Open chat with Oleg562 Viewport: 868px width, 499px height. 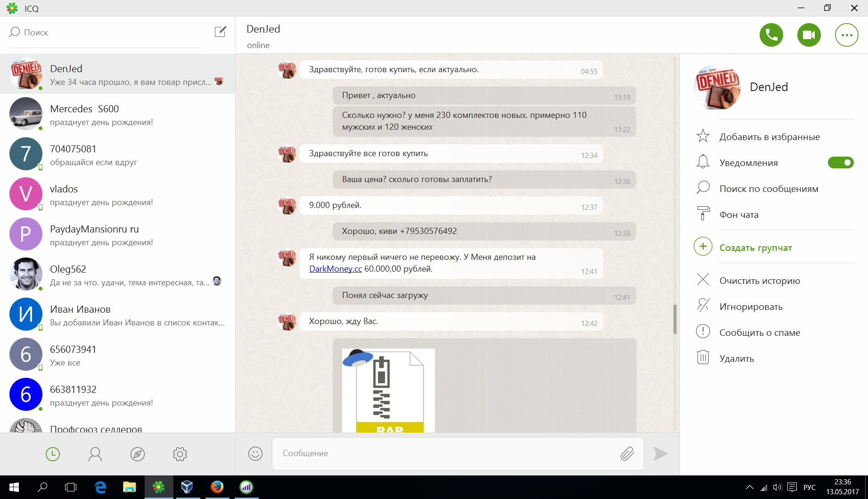pos(118,274)
